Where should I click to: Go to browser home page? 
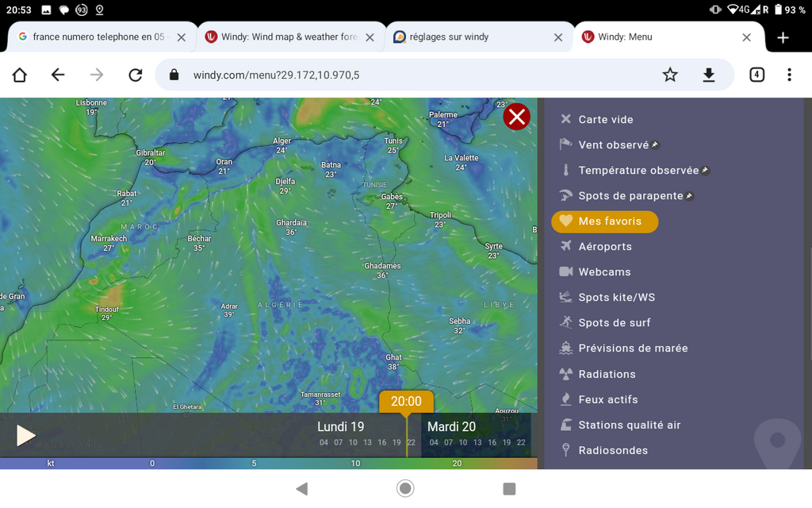(x=20, y=75)
